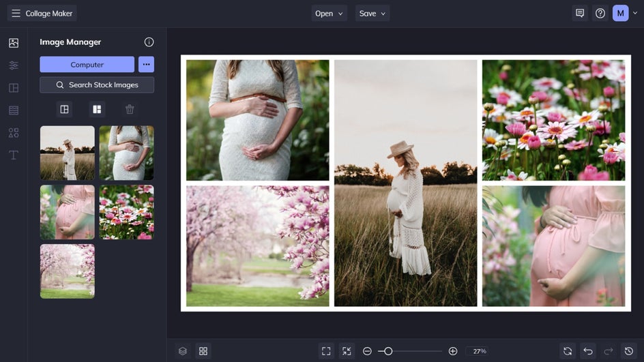Click the zoom slider handle
The height and width of the screenshot is (362, 644).
[388, 351]
